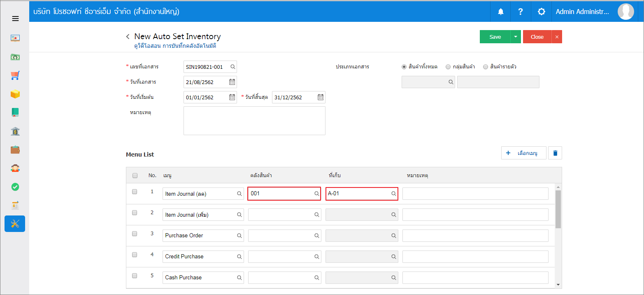Open the help question mark
644x295 pixels.
point(521,12)
